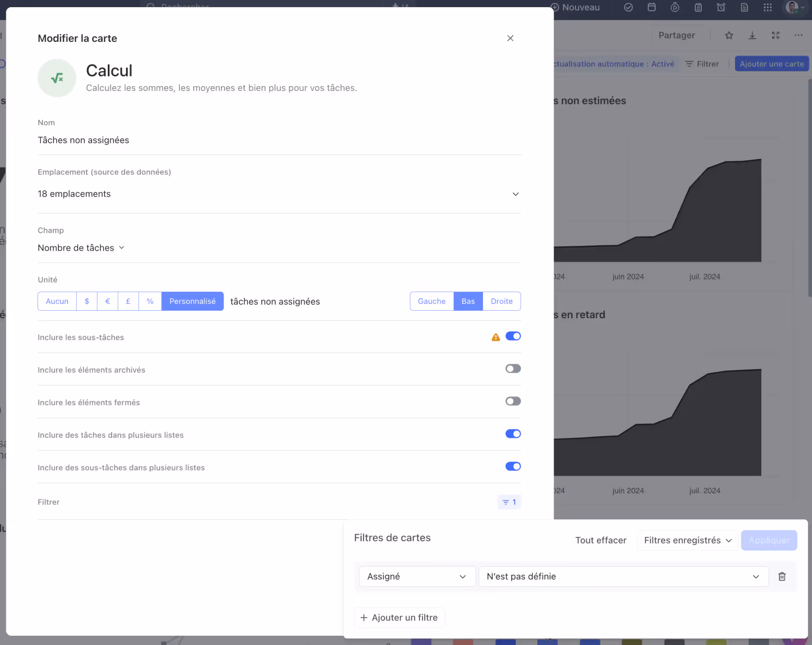Click the favorite star icon
Screen dimensions: 812x645
pyautogui.click(x=729, y=36)
